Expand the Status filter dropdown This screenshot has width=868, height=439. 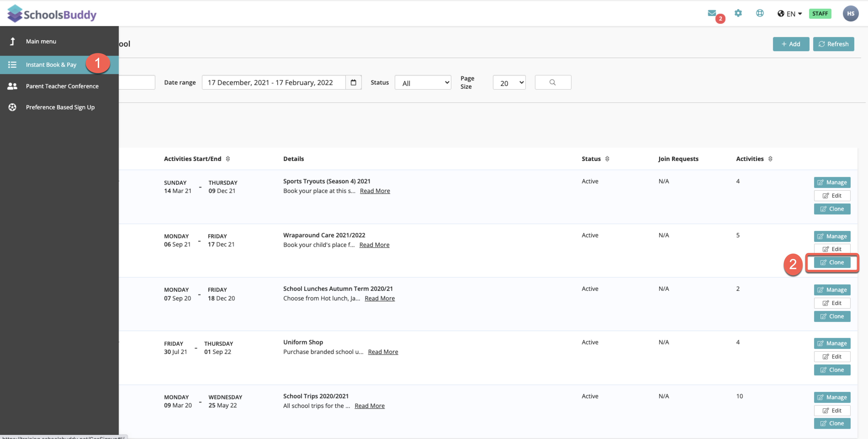point(423,83)
